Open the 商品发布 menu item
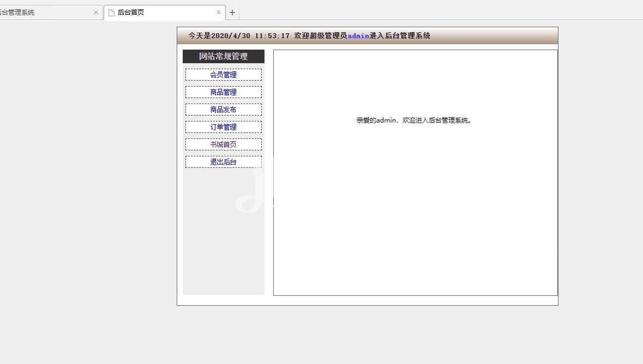 pos(224,110)
